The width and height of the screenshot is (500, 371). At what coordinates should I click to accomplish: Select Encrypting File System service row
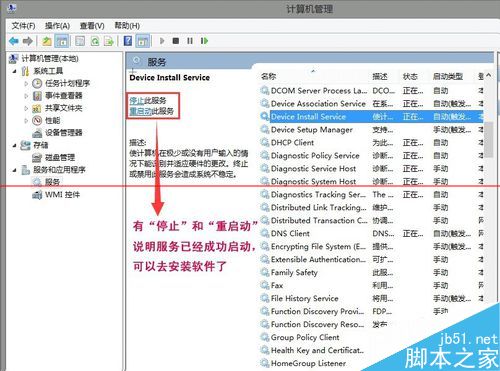pyautogui.click(x=372, y=246)
